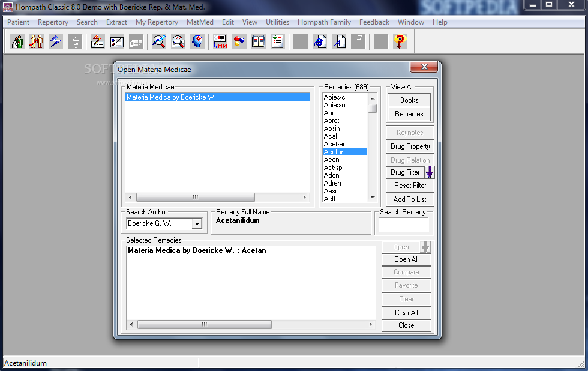Open the Utilities menu
This screenshot has width=588, height=371.
(x=277, y=22)
